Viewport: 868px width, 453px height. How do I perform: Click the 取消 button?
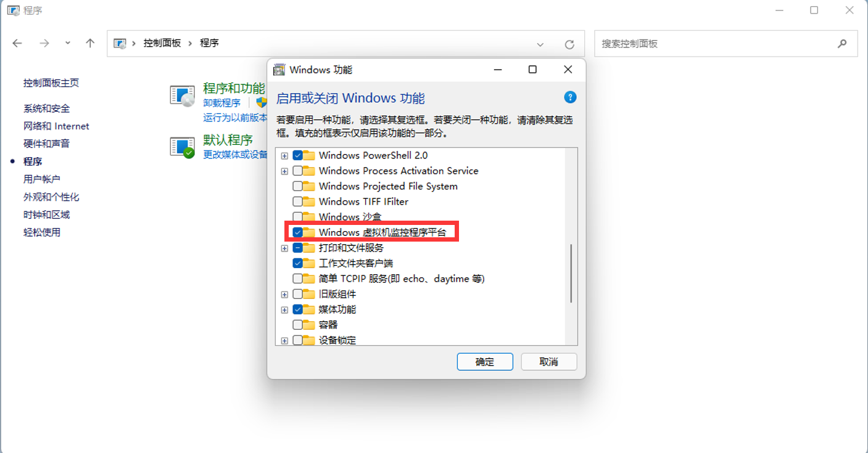pos(549,362)
